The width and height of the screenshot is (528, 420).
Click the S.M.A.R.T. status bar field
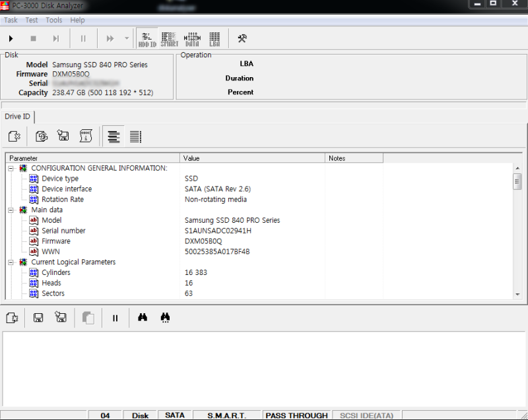(226, 415)
